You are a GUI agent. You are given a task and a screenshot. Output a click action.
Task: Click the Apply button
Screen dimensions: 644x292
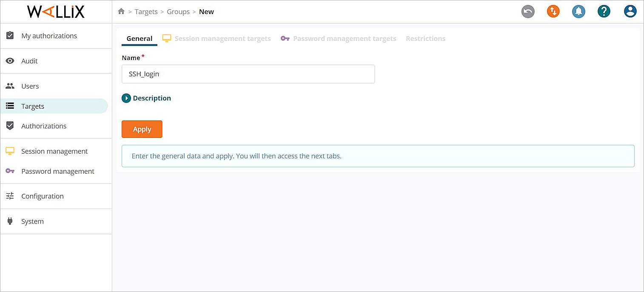(x=142, y=129)
